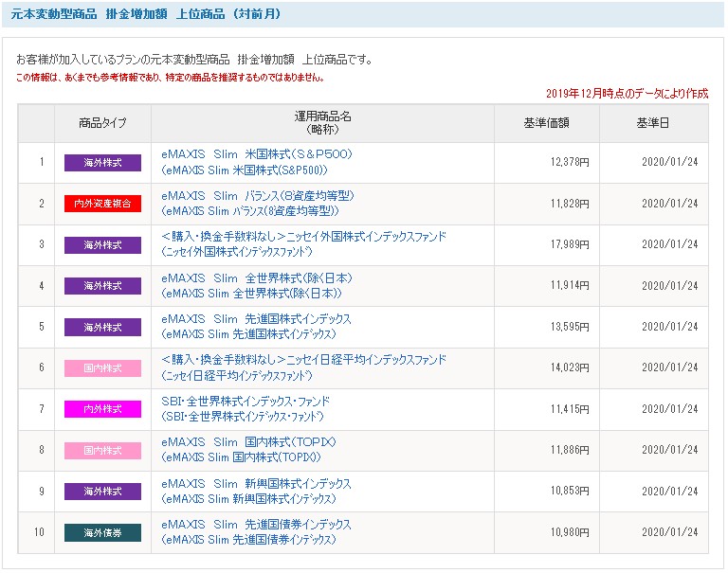Select the 運用商品名(略称) column header

(x=322, y=123)
